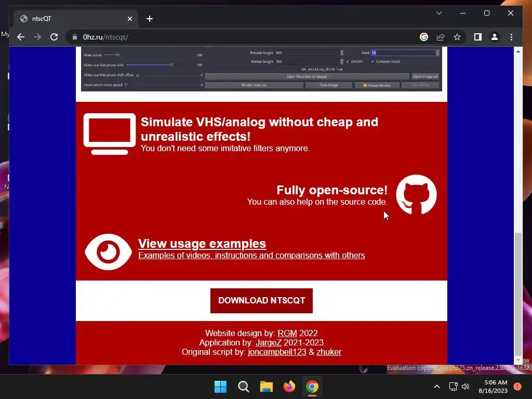The image size is (532, 399).
Task: Open the notification badge in the tray
Action: click(x=517, y=387)
